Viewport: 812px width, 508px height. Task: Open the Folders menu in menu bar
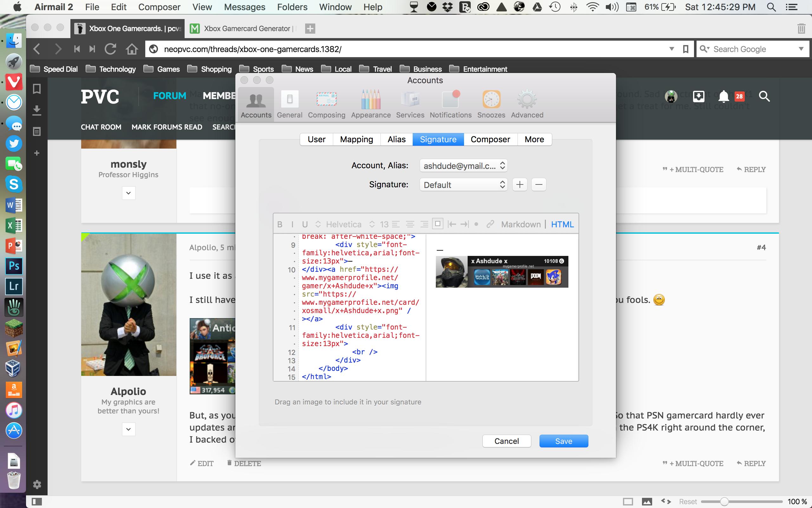tap(292, 7)
